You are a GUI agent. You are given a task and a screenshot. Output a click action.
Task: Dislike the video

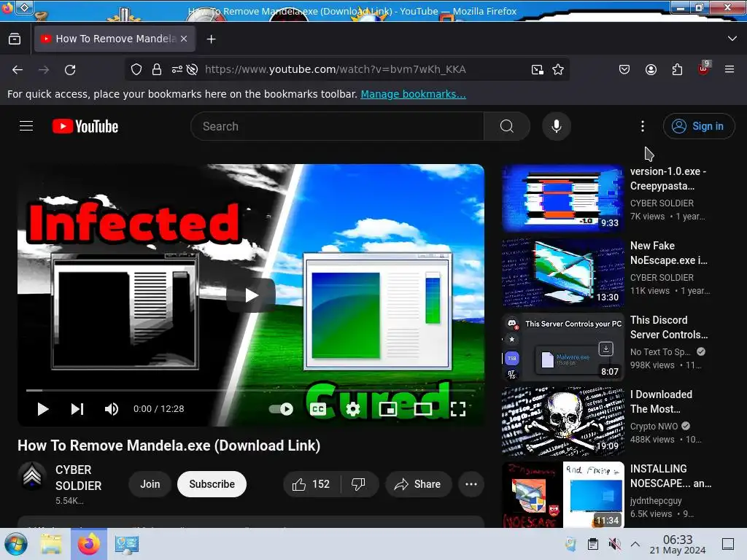359,484
